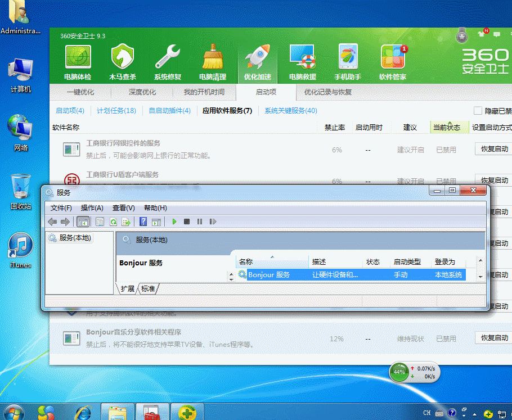This screenshot has height=420, width=512.
Task: Open Properties from the Services toolbar
Action: coord(100,222)
